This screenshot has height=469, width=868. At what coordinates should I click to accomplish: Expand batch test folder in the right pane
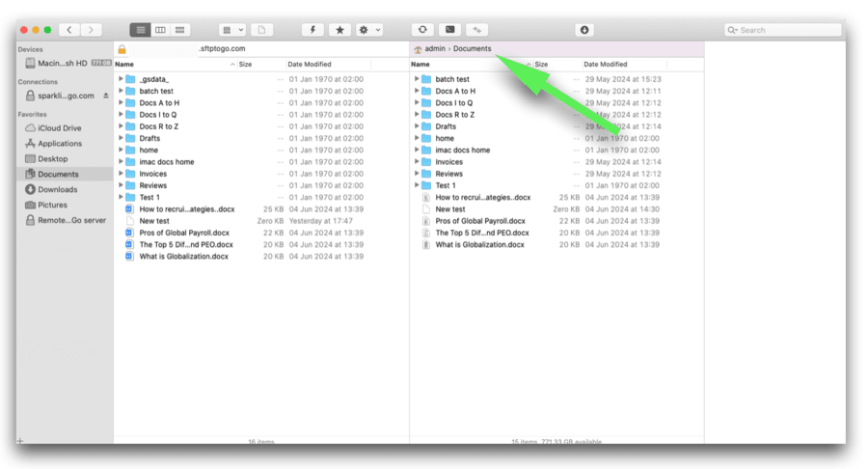pyautogui.click(x=417, y=79)
